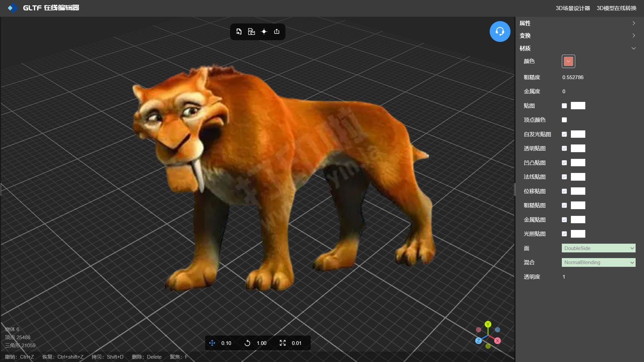The height and width of the screenshot is (362, 644).
Task: Click the 三角形 21059 stats text
Action: coord(20,345)
